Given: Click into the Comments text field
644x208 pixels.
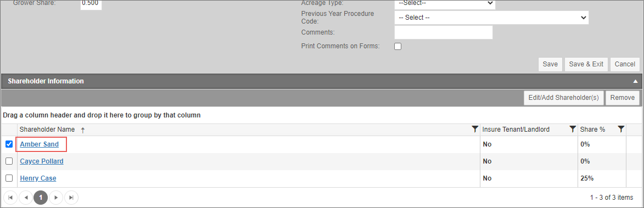Looking at the screenshot, I should 443,32.
